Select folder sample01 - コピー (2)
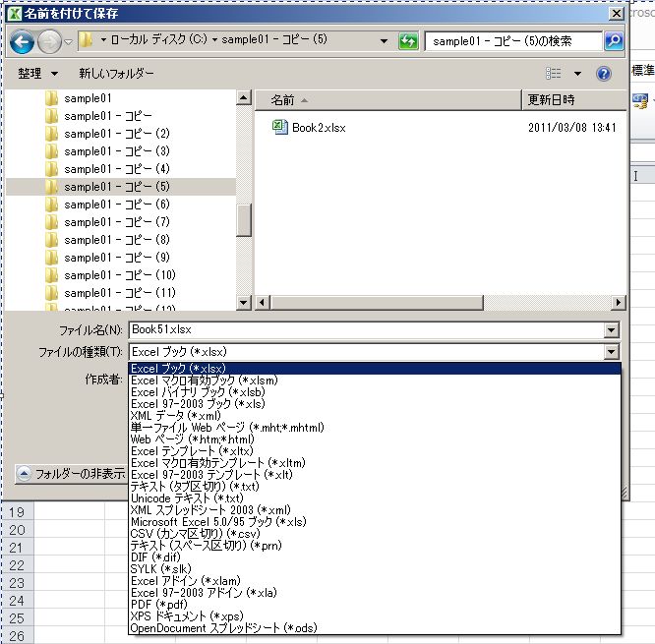 click(x=117, y=134)
